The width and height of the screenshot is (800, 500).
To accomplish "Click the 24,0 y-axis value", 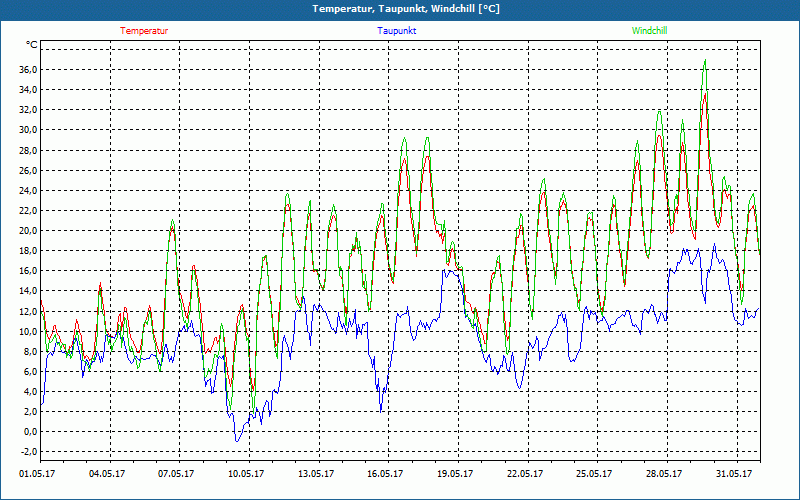I will click(29, 190).
